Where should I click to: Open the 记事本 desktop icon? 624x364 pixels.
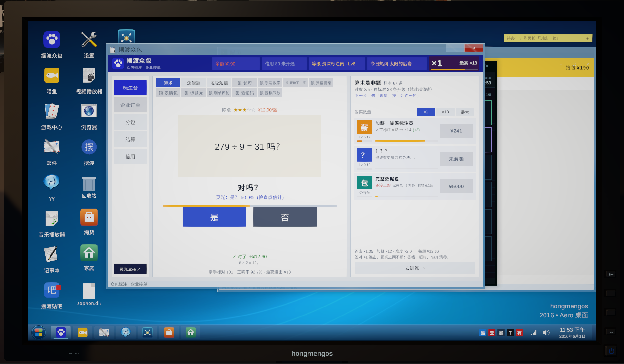[x=51, y=260]
